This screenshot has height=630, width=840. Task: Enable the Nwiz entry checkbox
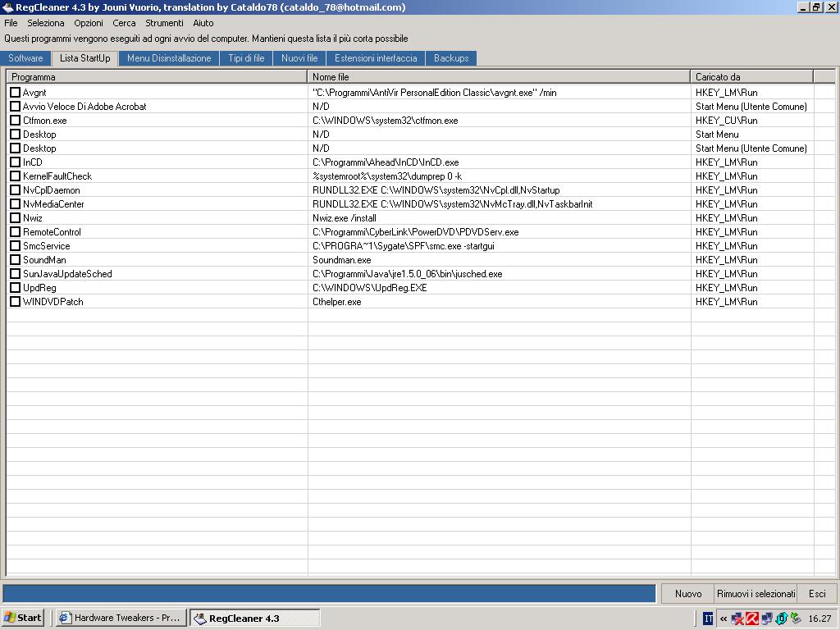tap(15, 217)
